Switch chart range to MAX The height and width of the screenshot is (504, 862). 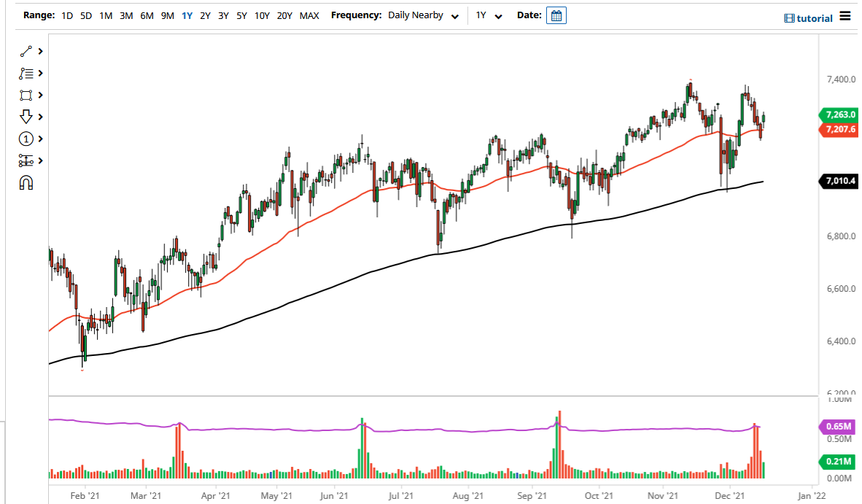point(309,15)
